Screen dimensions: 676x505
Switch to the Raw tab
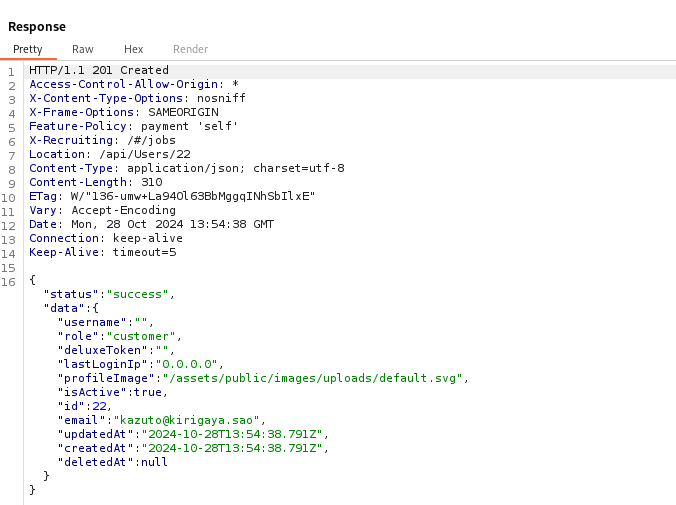point(82,49)
